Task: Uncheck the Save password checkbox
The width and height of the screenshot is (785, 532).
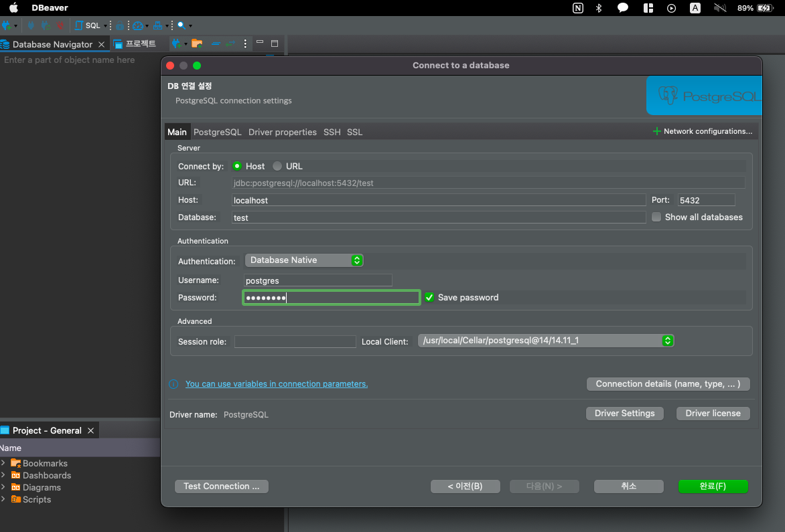Action: click(429, 298)
